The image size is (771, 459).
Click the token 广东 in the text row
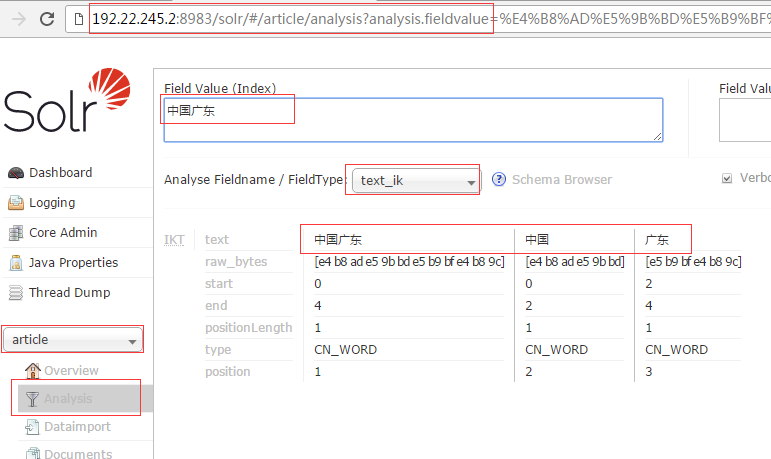pos(656,240)
